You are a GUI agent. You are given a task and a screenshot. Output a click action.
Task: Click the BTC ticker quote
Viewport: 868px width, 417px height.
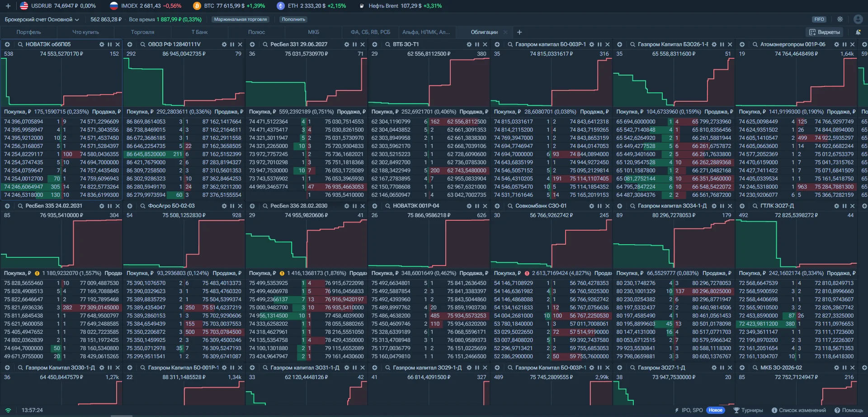coord(229,6)
